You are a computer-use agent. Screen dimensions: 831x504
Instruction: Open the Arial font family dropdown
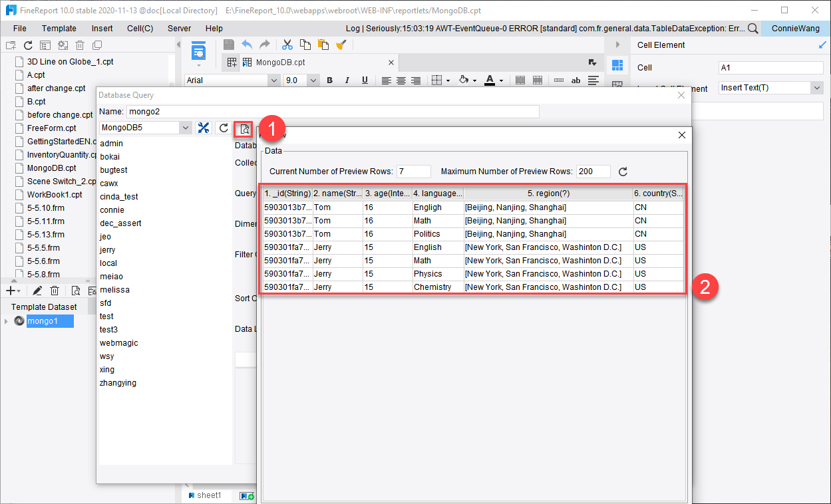273,80
